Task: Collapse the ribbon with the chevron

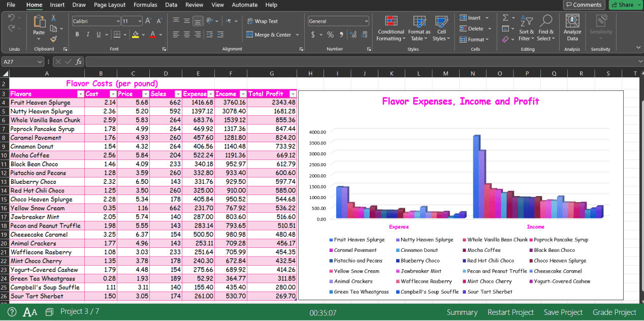Action: 638,48
